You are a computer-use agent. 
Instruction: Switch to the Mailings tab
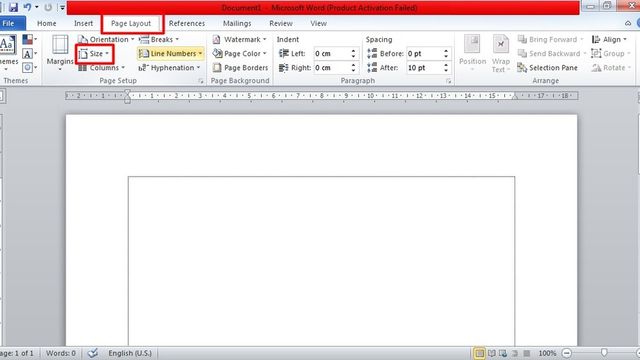[x=237, y=23]
